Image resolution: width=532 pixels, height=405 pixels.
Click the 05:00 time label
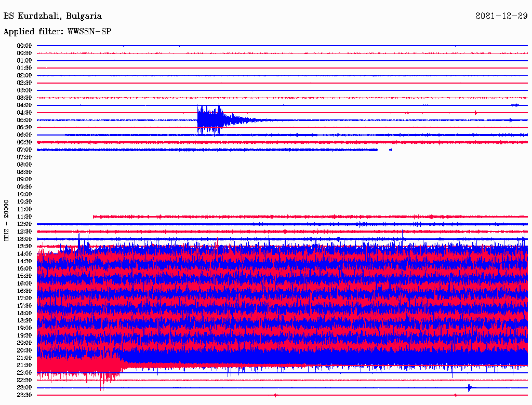[x=24, y=120]
